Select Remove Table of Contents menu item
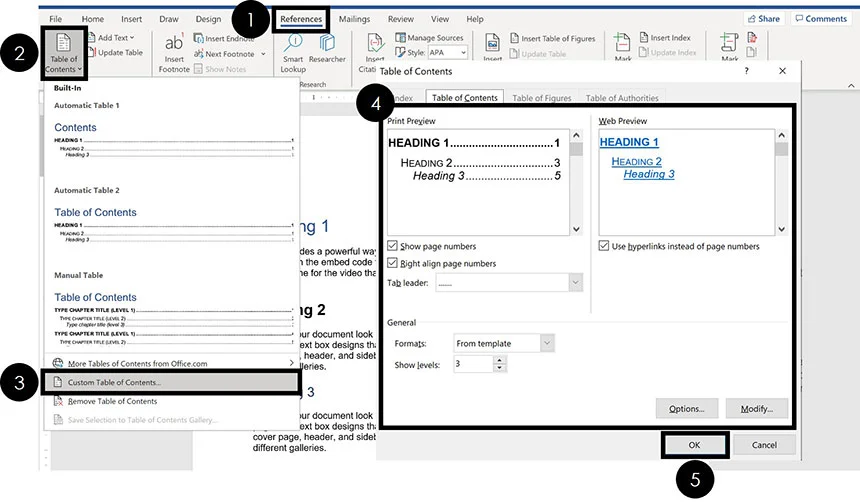This screenshot has height=502, width=860. pos(172,401)
